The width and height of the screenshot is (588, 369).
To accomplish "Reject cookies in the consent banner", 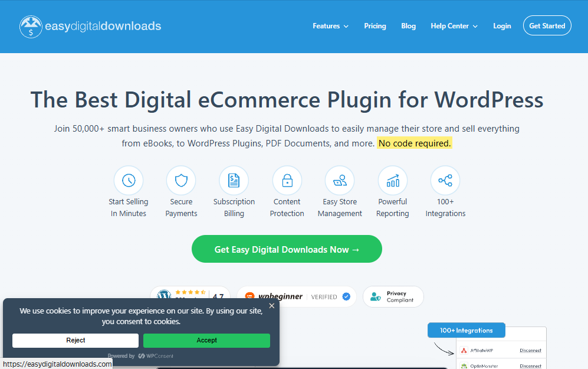I will (75, 341).
